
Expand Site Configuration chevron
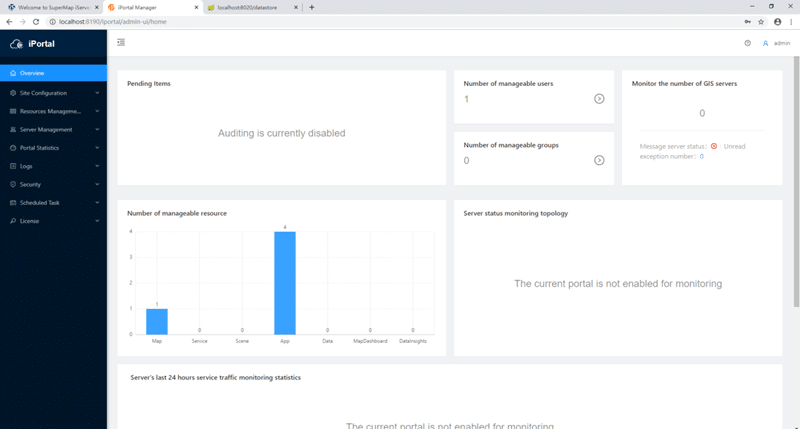pos(97,93)
